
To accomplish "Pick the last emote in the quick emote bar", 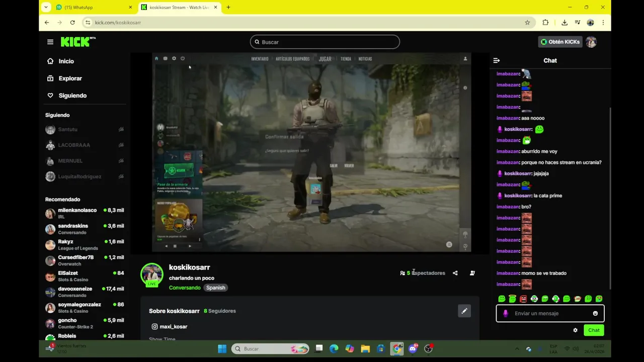I will click(599, 299).
